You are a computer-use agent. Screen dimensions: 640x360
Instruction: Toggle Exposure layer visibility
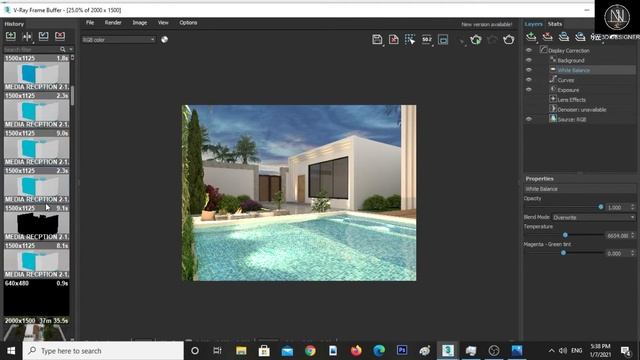click(529, 89)
